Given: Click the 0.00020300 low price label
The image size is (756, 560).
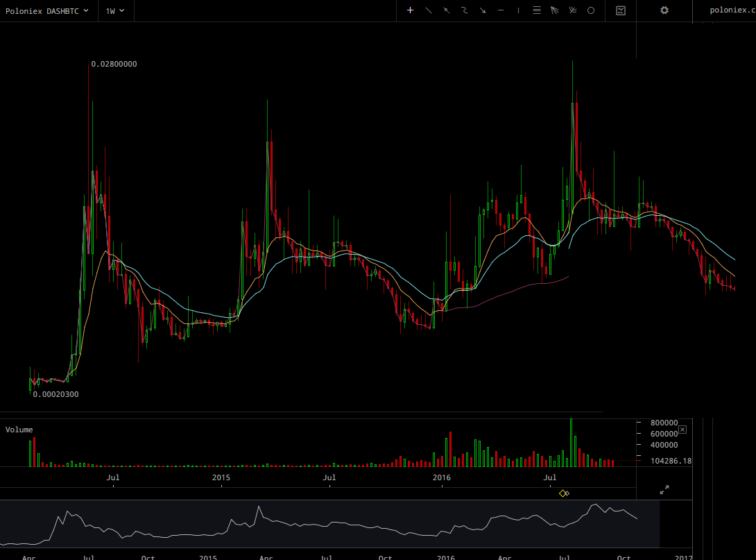Looking at the screenshot, I should [55, 394].
